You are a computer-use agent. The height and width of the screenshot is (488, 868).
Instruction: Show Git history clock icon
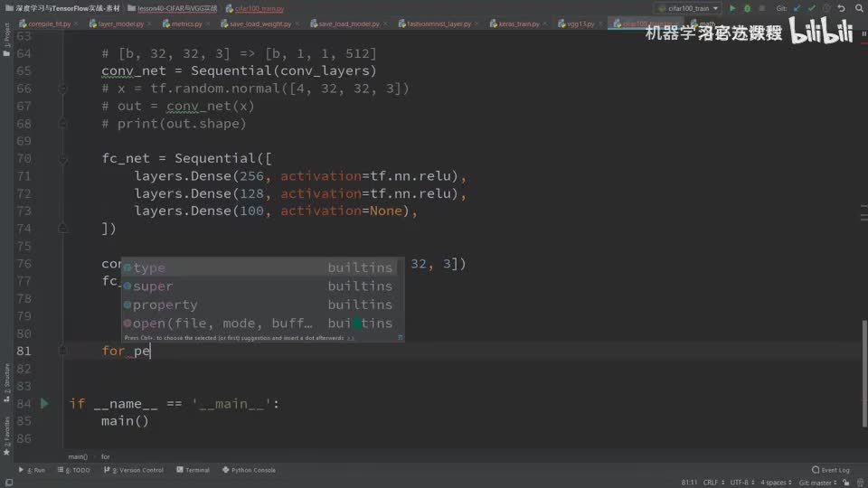click(x=826, y=8)
